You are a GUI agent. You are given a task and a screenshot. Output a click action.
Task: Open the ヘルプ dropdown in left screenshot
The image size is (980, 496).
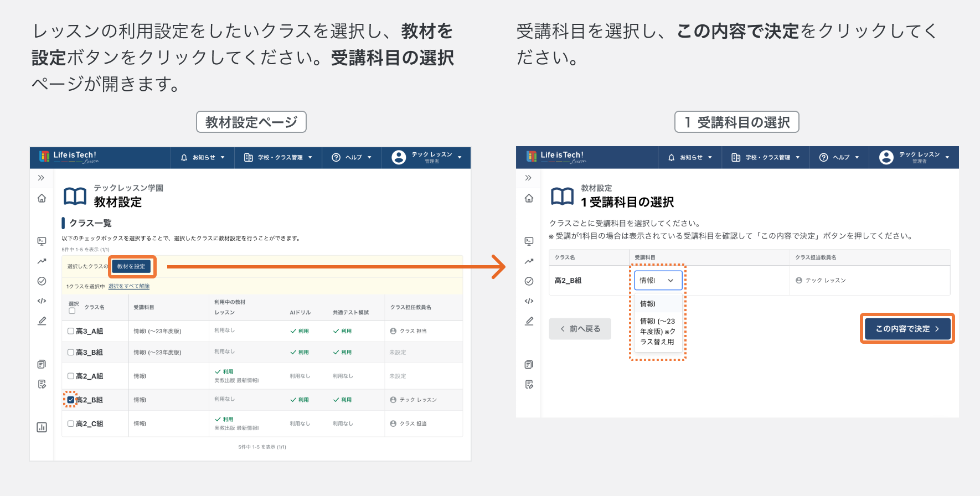click(x=352, y=158)
